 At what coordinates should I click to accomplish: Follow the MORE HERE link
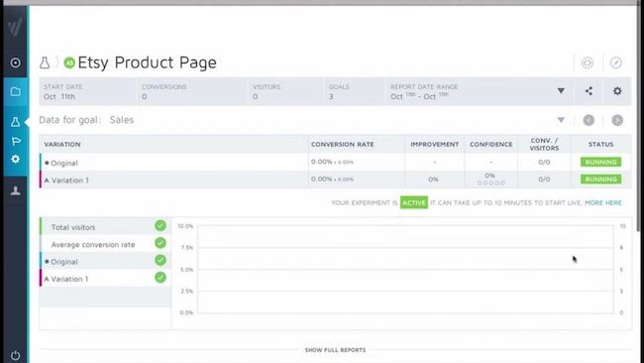point(603,202)
